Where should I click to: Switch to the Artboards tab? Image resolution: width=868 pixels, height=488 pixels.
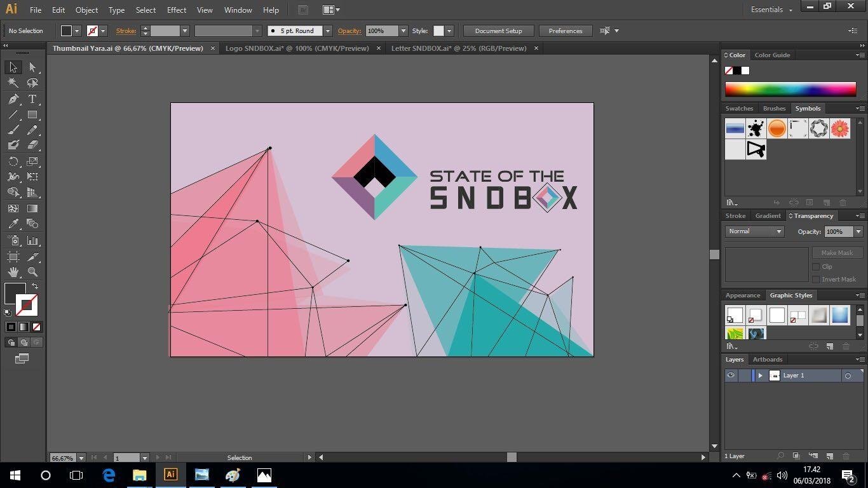point(768,360)
